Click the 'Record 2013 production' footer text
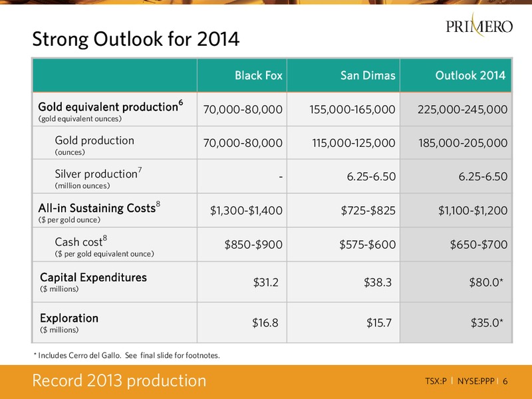Image resolution: width=532 pixels, height=399 pixels. [119, 380]
